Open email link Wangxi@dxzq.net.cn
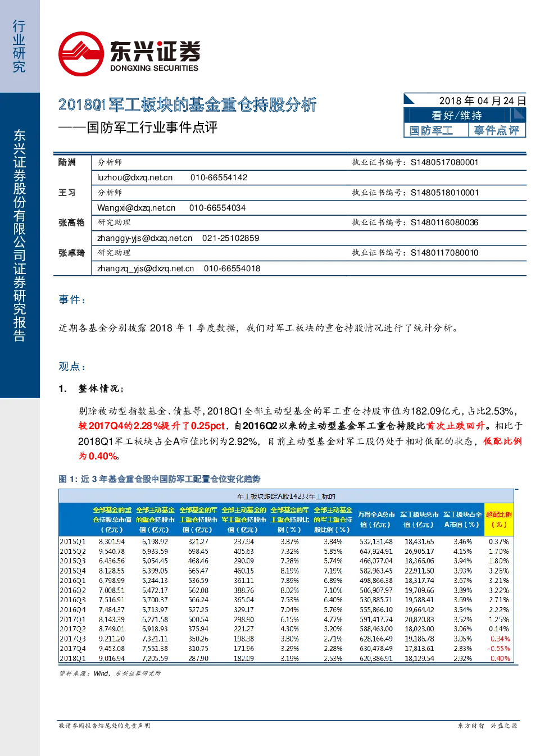The image size is (558, 756). coord(137,208)
